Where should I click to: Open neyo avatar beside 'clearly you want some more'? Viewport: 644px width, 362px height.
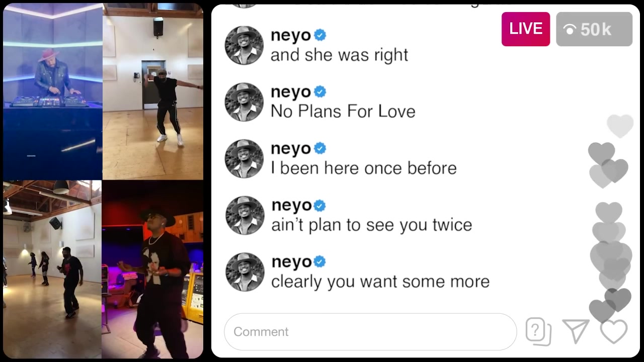point(245,272)
